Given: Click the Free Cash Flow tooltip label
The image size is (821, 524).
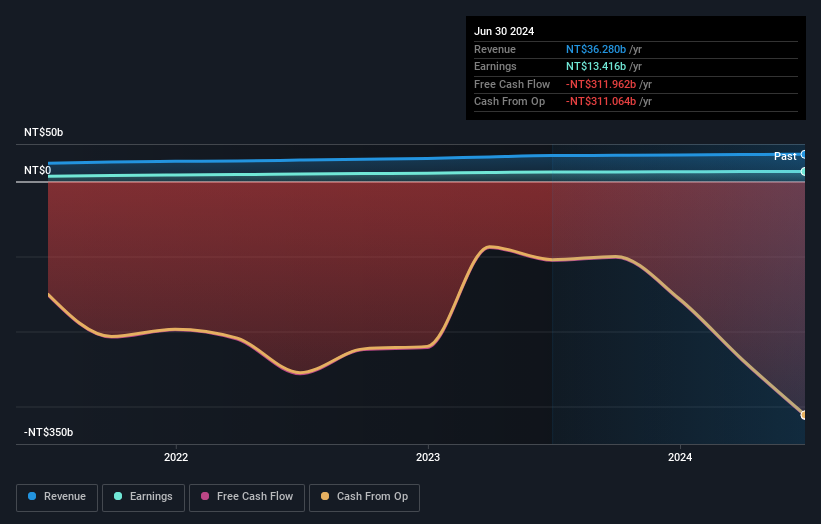Looking at the screenshot, I should point(512,84).
